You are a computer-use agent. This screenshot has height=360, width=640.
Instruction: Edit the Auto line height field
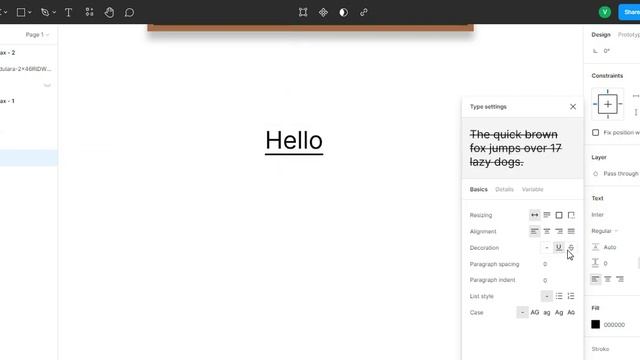coord(610,247)
